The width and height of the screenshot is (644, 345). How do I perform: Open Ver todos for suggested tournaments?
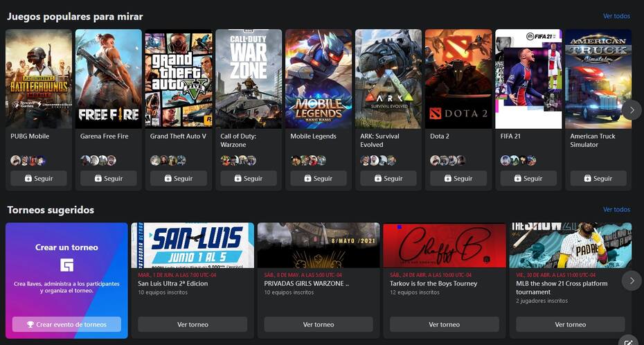point(616,209)
